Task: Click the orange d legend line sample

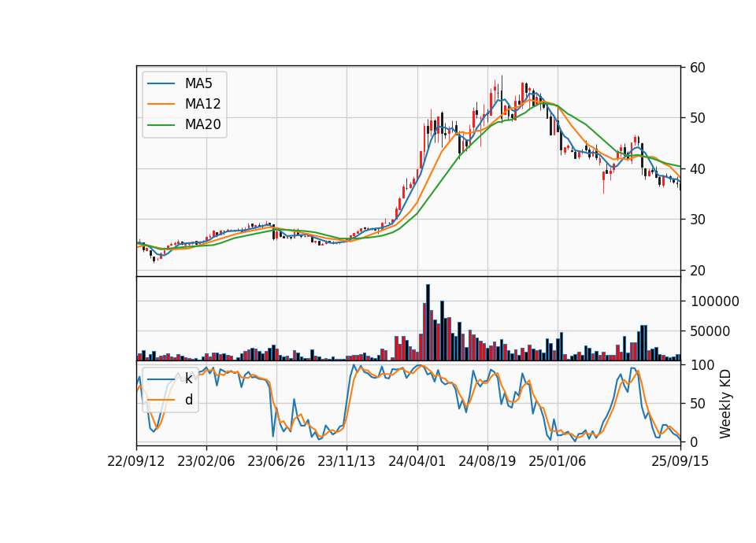Action: 161,400
